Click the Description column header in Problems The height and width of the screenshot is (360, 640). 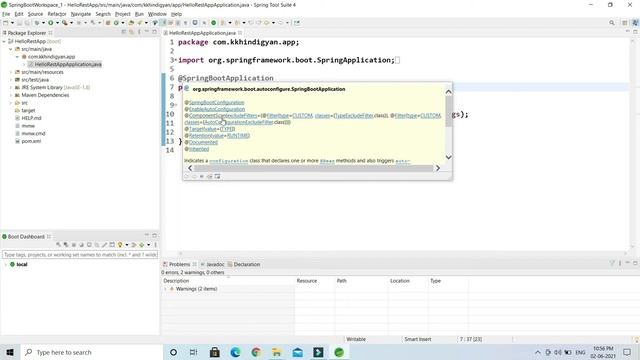(176, 281)
